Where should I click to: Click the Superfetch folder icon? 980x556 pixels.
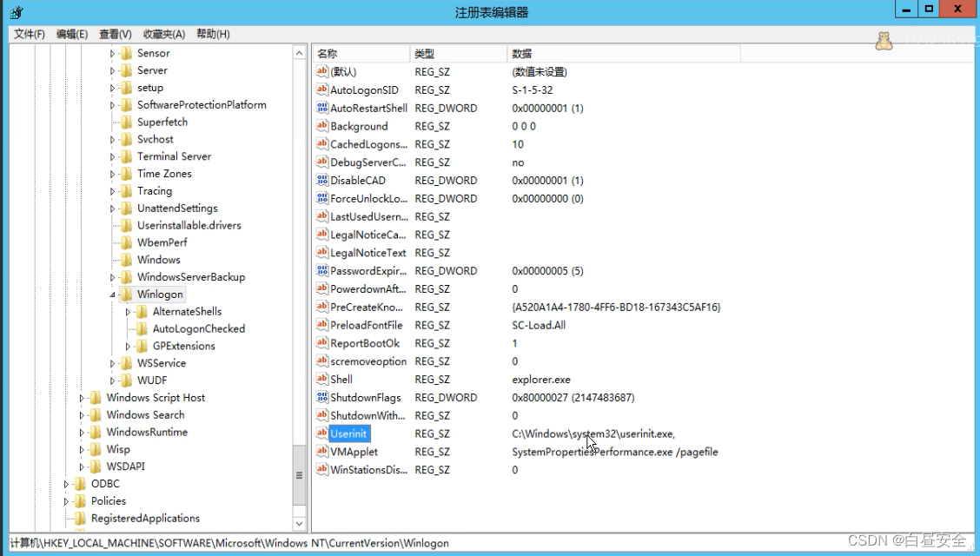point(126,122)
